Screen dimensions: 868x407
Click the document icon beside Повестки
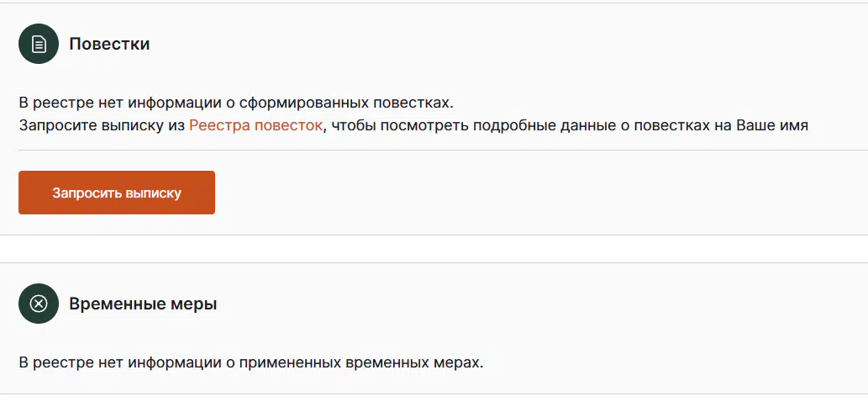[38, 44]
